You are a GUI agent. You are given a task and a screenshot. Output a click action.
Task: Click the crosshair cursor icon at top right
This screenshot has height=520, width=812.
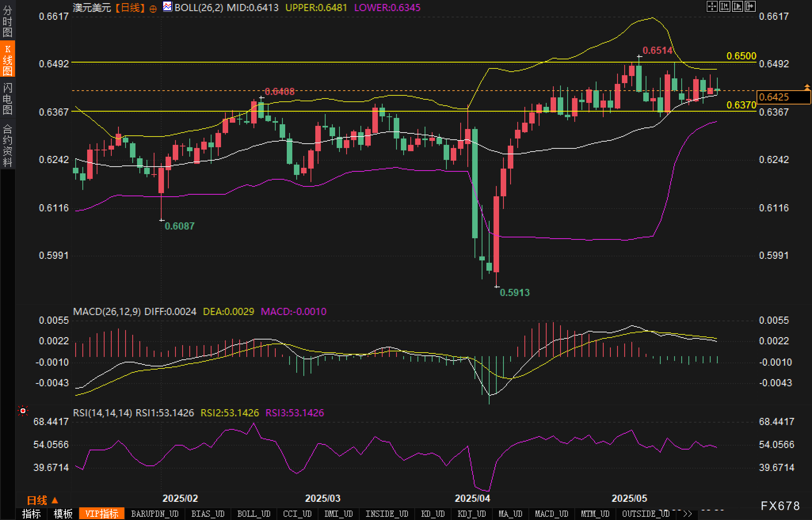tap(712, 6)
